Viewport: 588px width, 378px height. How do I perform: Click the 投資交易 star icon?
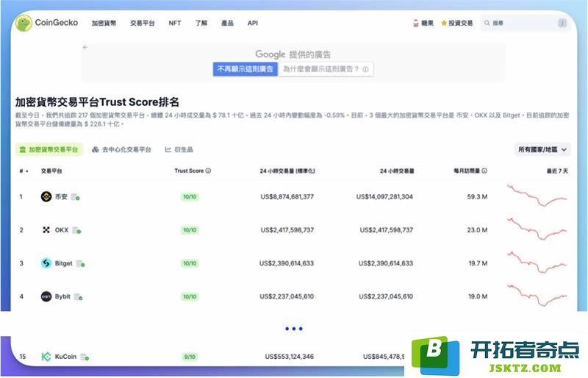pyautogui.click(x=444, y=24)
